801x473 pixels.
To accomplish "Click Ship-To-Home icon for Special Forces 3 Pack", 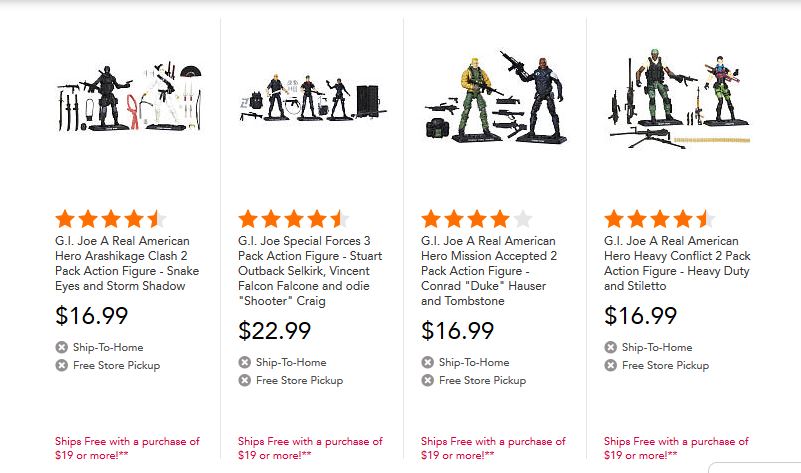I will 245,362.
